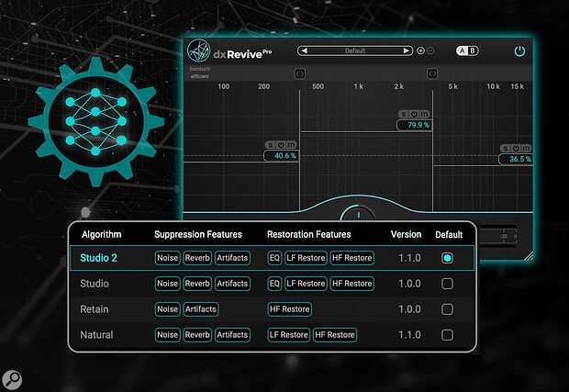
Task: Click the first crossover handle near 500 Hz
Action: click(300, 73)
